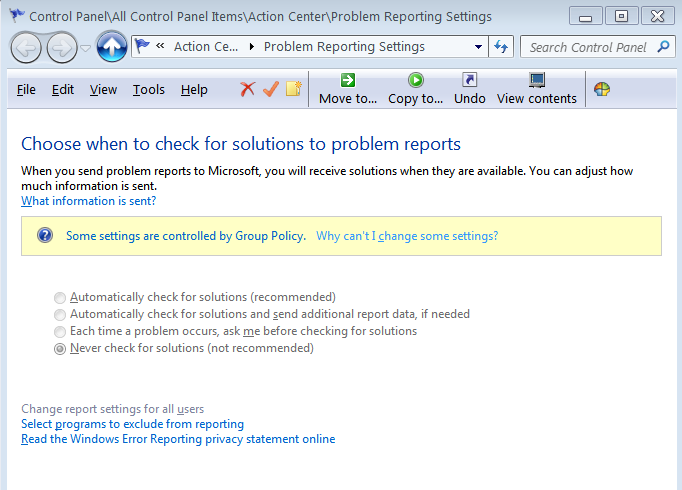Click the colorful Windows flag toolbar icon
The width and height of the screenshot is (682, 490).
click(x=602, y=89)
